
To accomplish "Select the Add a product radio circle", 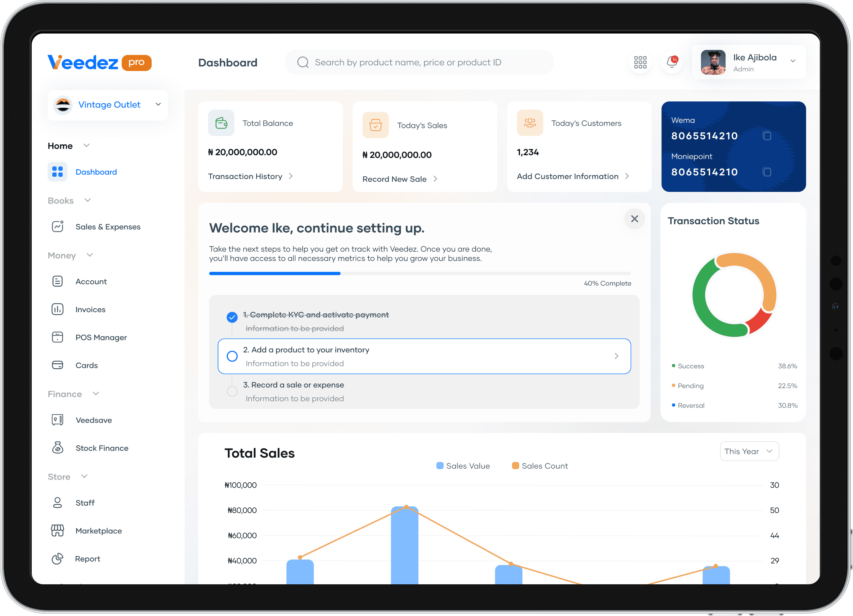I will coord(232,356).
